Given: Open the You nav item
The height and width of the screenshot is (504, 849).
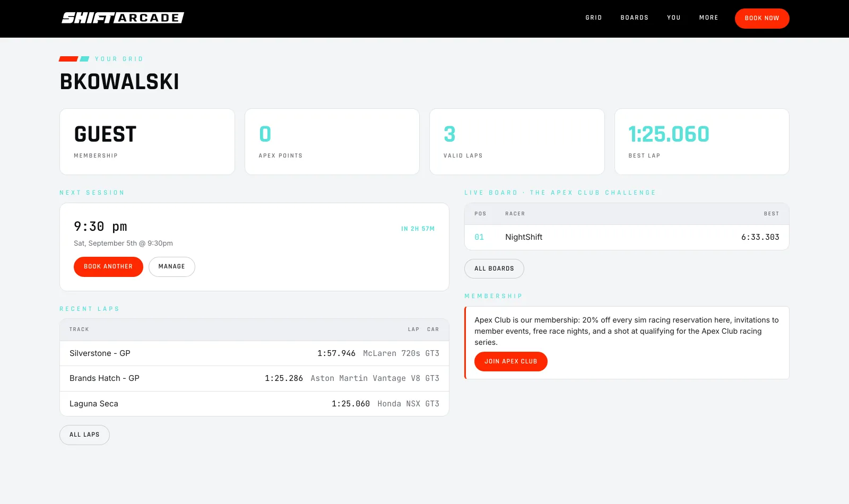Looking at the screenshot, I should tap(674, 18).
